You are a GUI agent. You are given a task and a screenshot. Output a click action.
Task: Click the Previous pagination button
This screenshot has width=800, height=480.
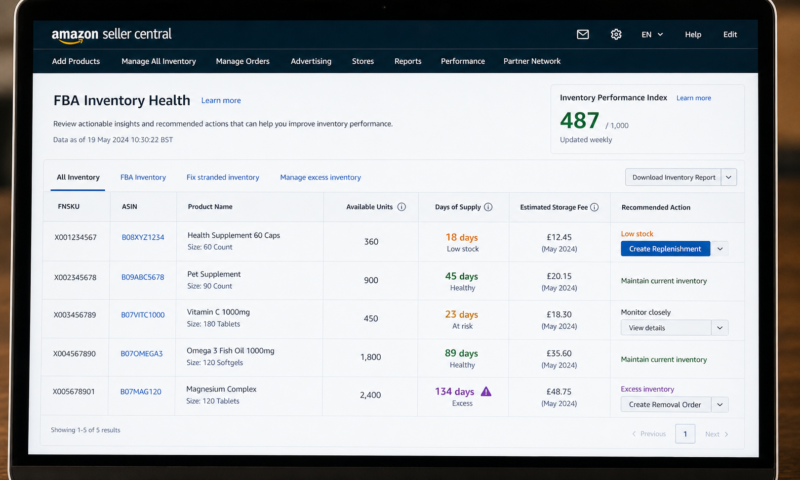coord(649,434)
